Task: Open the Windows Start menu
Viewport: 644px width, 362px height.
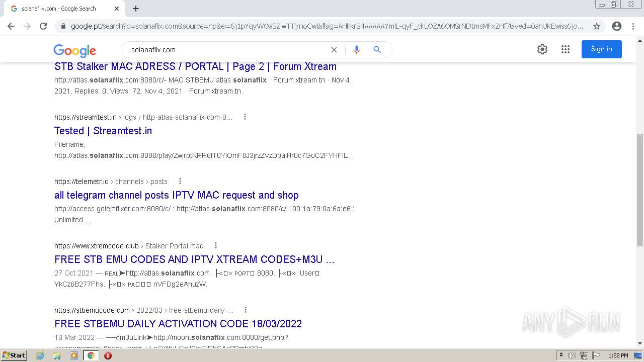Action: (14, 355)
